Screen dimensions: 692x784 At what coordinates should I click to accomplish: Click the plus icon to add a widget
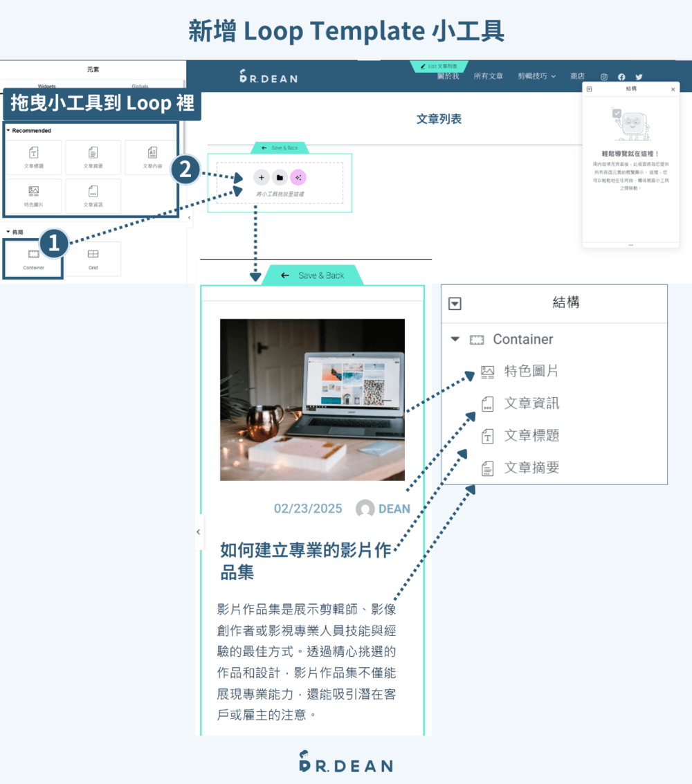coord(261,178)
